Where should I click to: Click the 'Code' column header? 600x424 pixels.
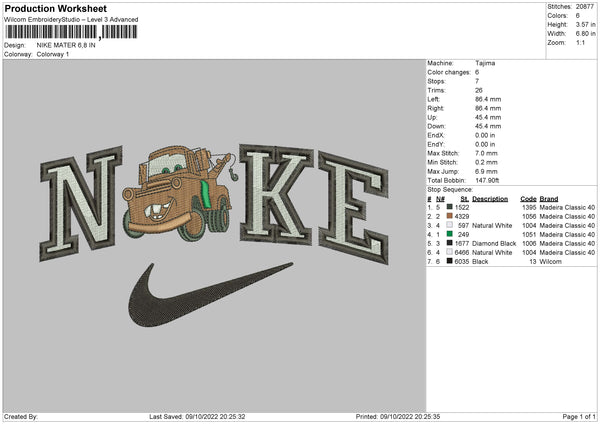(x=528, y=199)
